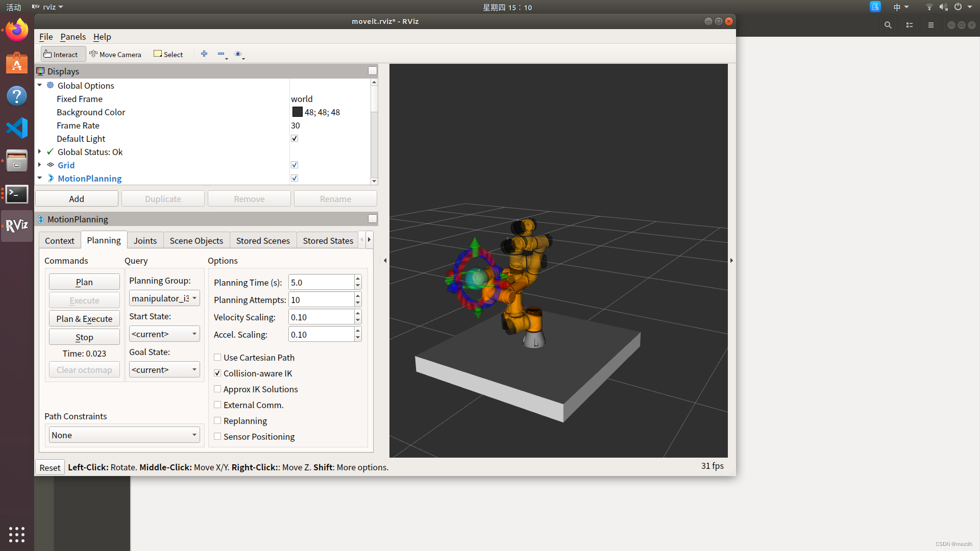This screenshot has width=980, height=551.
Task: Disable Collision-aware IK checkbox
Action: tap(217, 373)
